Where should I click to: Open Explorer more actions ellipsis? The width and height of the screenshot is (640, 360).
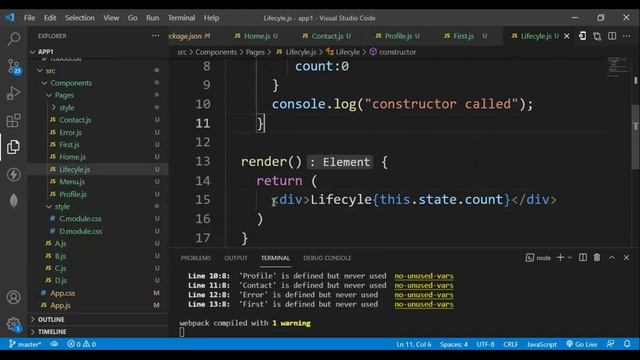click(x=156, y=36)
